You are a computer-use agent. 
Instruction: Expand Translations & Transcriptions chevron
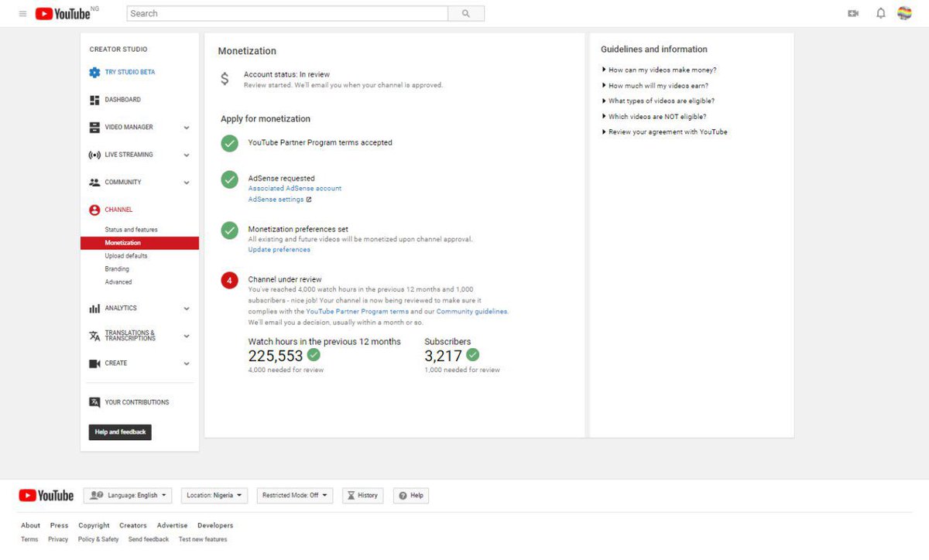(187, 336)
